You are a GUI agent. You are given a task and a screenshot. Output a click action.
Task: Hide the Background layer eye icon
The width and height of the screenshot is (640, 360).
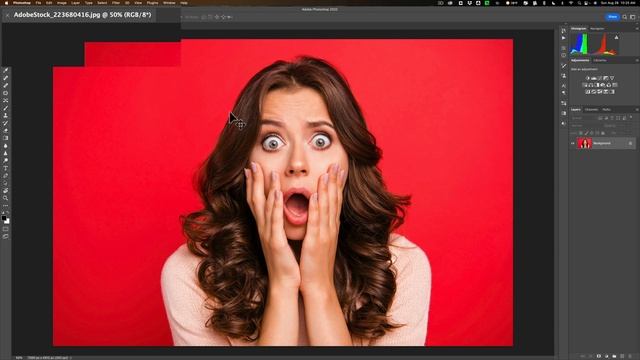click(573, 143)
